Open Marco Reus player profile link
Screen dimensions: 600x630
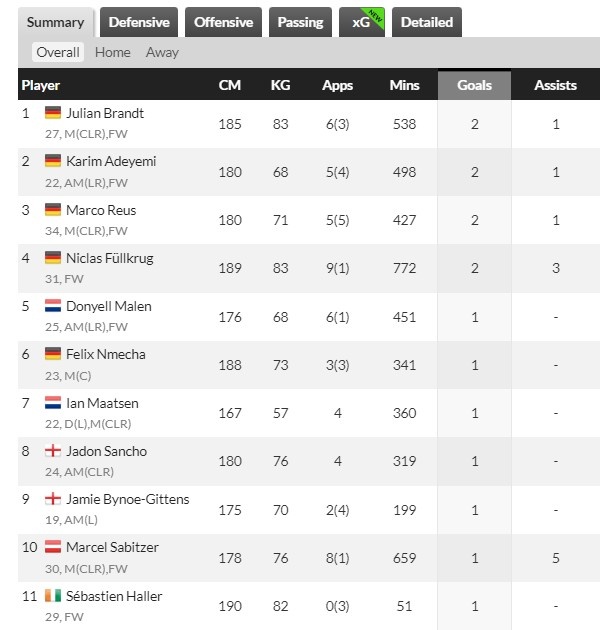coord(101,210)
